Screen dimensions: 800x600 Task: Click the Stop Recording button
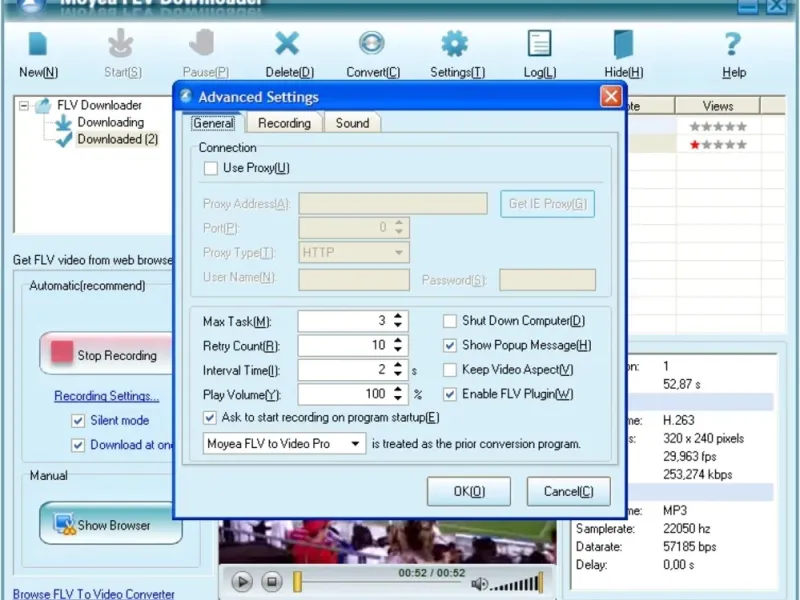(107, 354)
